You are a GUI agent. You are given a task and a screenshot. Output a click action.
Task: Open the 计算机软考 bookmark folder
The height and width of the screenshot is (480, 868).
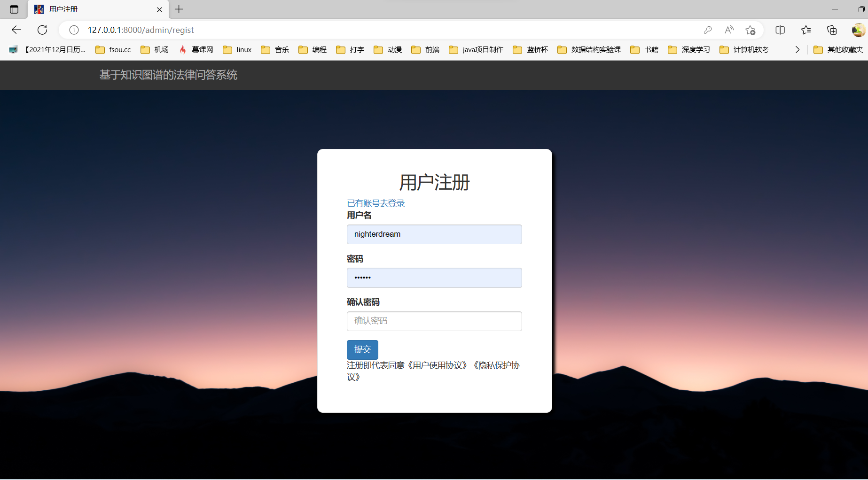[744, 50]
